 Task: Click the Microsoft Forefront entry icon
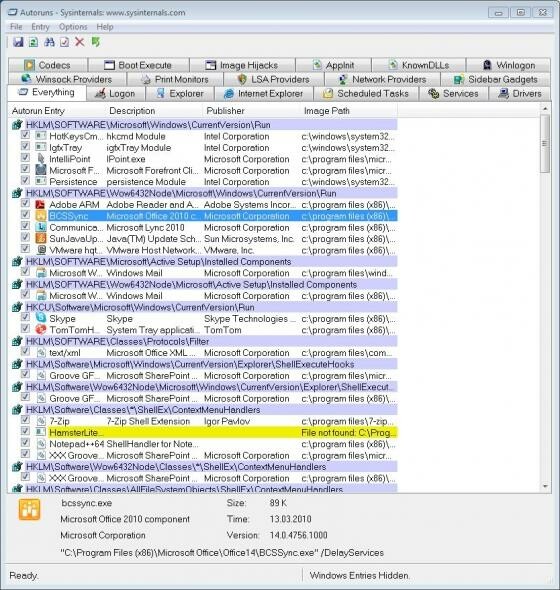point(40,170)
